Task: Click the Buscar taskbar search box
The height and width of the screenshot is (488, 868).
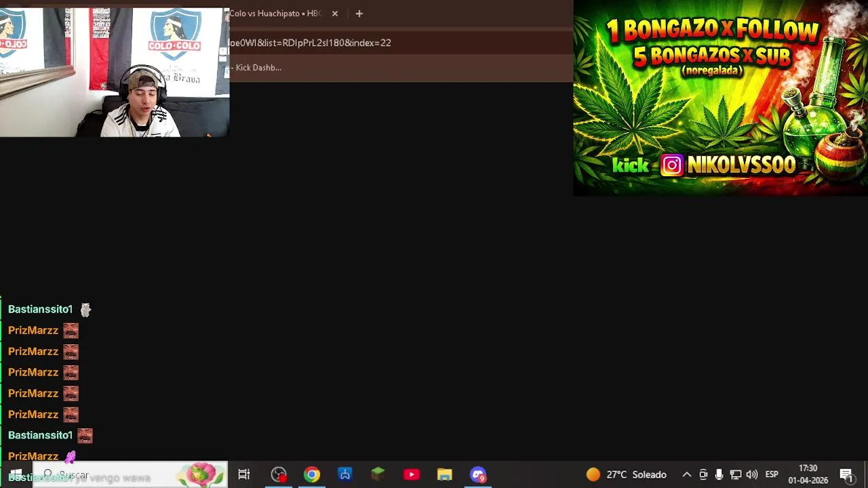Action: (129, 474)
